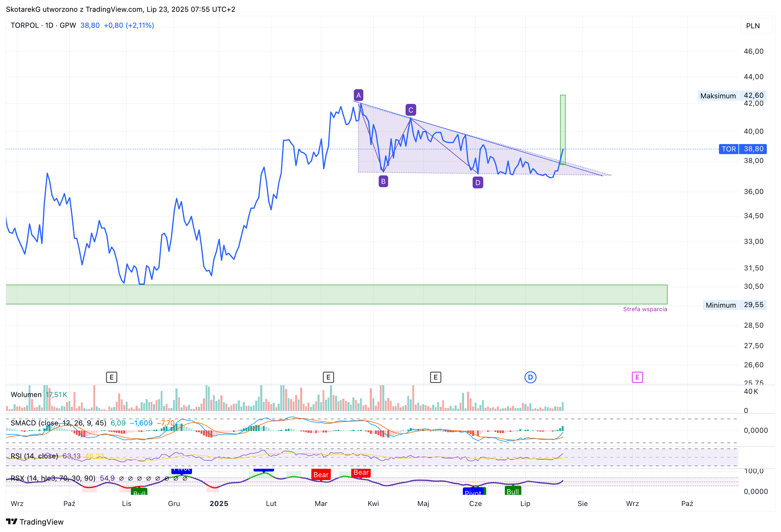Click the green Bull label near Lip

[x=513, y=491]
